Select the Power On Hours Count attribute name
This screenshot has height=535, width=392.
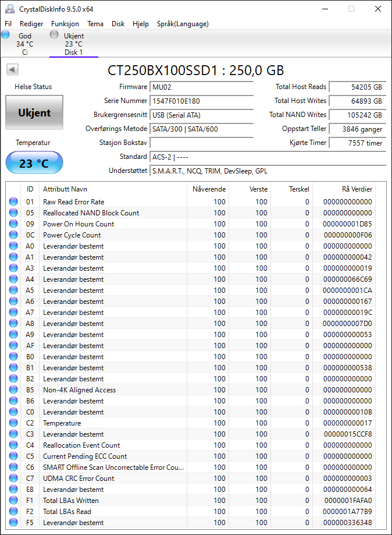click(79, 224)
